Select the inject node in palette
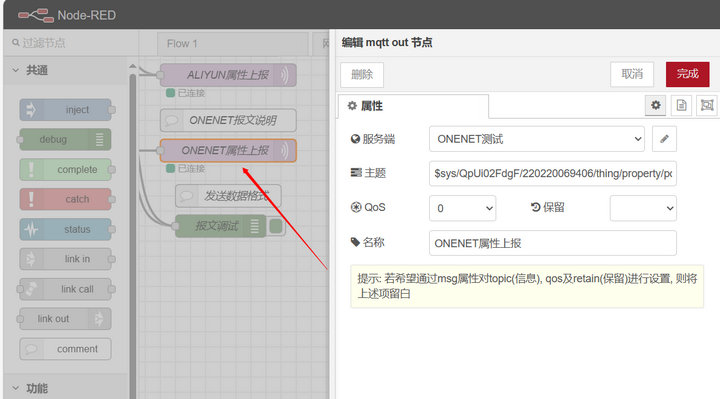 66,110
